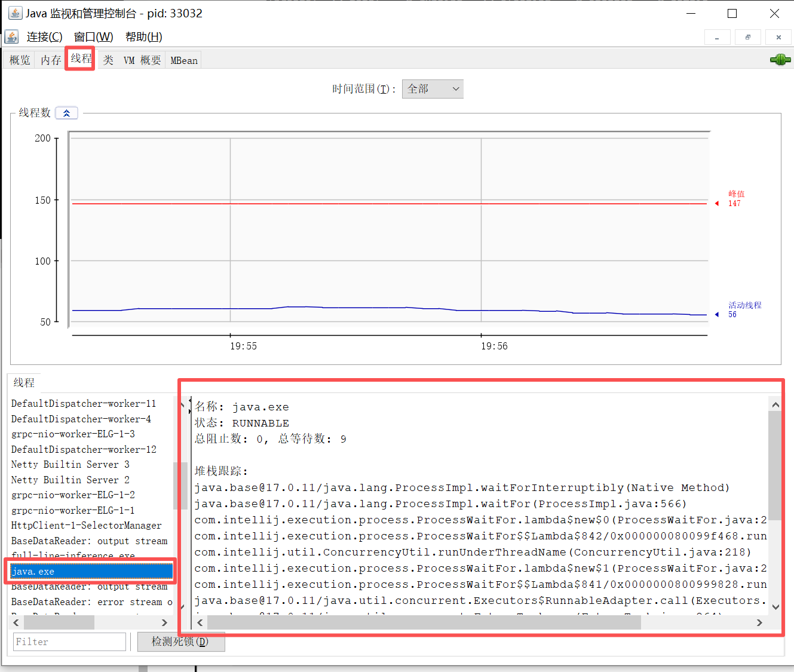The height and width of the screenshot is (672, 794).
Task: Switch to the 类 tab
Action: [x=108, y=60]
